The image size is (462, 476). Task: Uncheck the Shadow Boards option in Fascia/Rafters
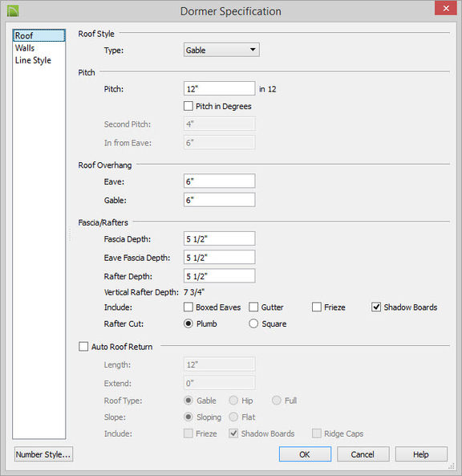(376, 307)
